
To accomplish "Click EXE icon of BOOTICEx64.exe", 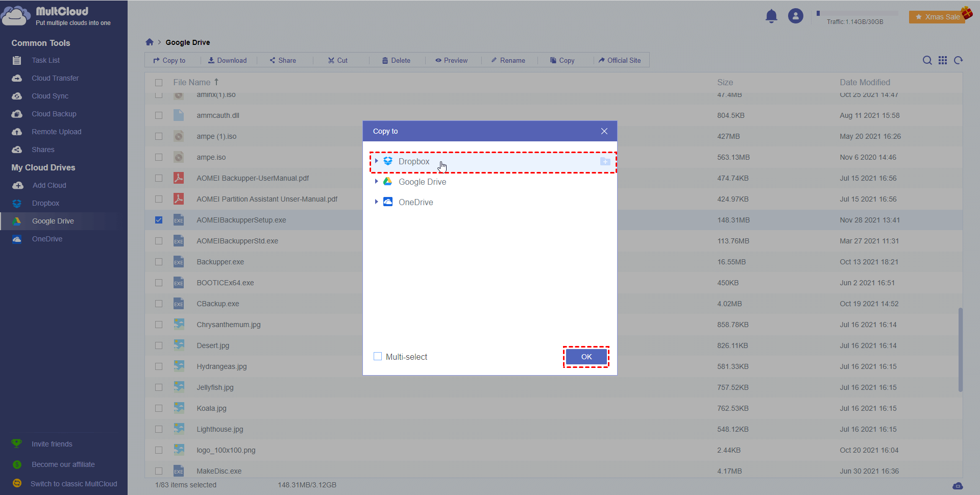I will pos(179,283).
